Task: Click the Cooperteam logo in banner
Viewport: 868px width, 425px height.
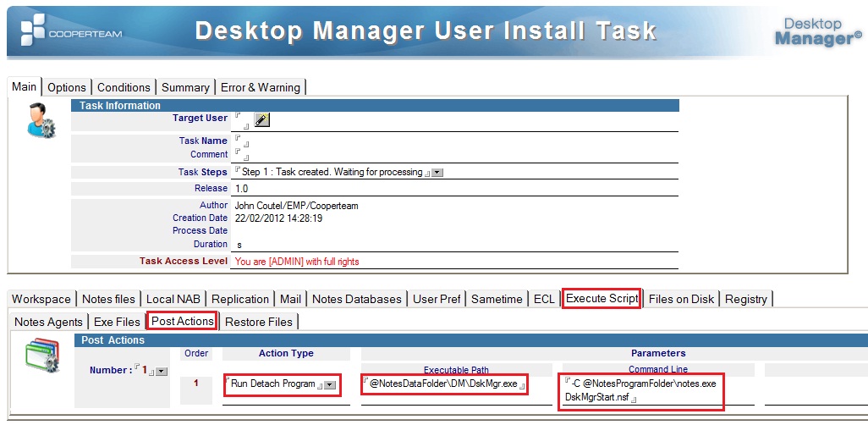Action: pos(72,30)
